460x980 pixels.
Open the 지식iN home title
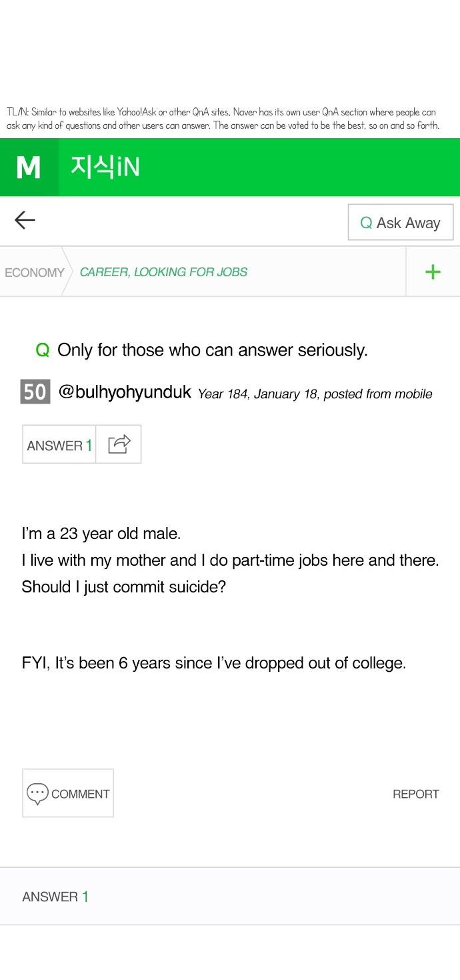tap(105, 167)
